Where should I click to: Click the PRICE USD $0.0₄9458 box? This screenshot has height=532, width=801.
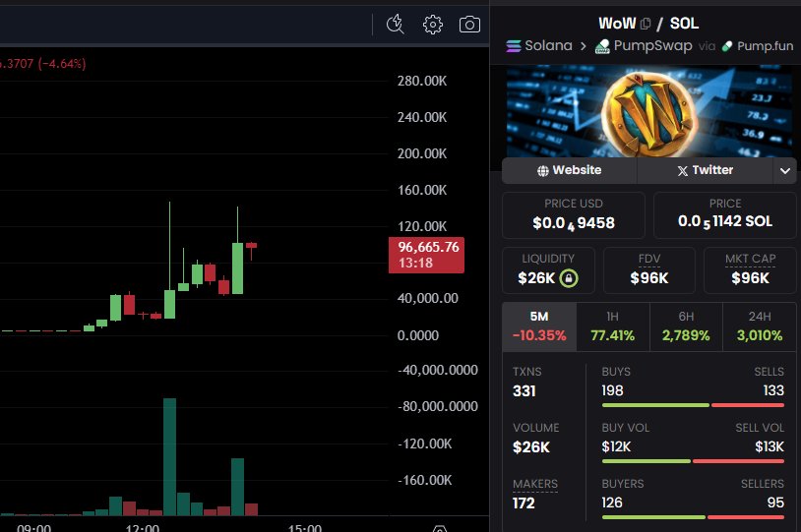573,215
